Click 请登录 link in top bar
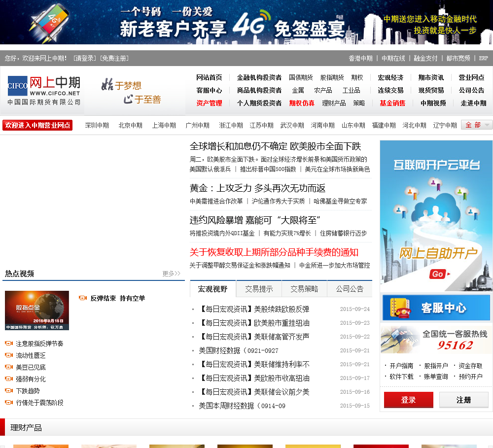The height and width of the screenshot is (448, 493). [x=85, y=58]
